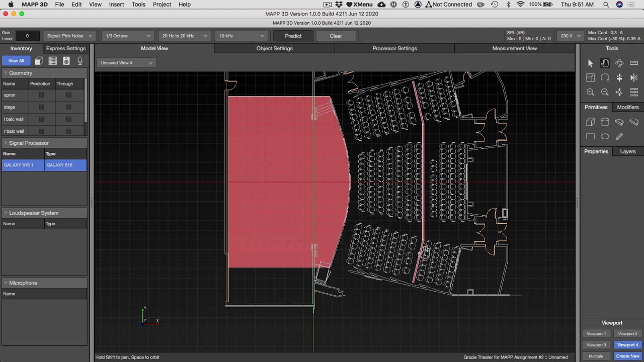
Task: Switch to Viewport 2
Action: tap(627, 334)
